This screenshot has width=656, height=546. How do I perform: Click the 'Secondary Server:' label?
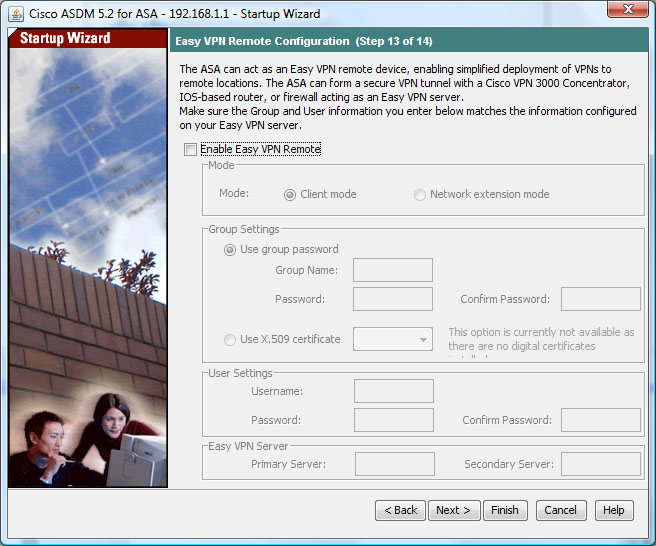tap(509, 464)
